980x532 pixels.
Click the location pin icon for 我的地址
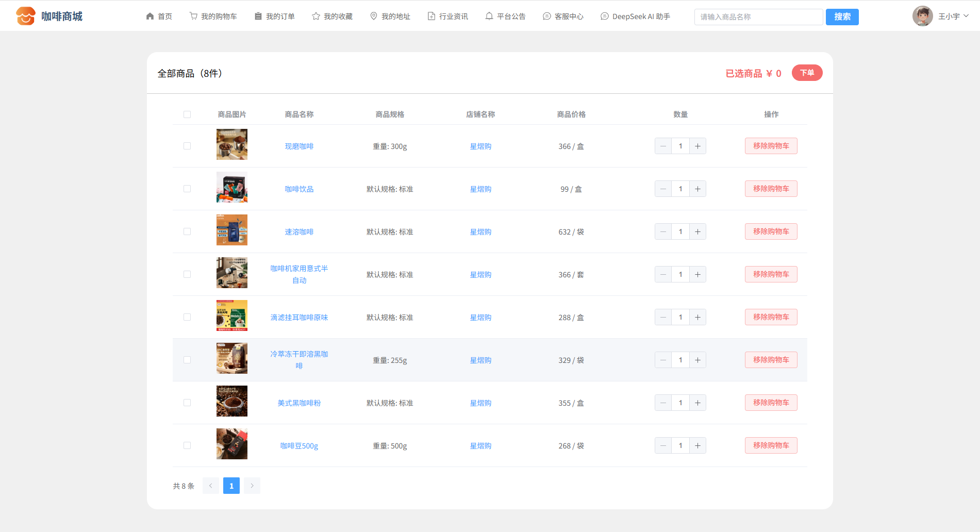(x=374, y=16)
